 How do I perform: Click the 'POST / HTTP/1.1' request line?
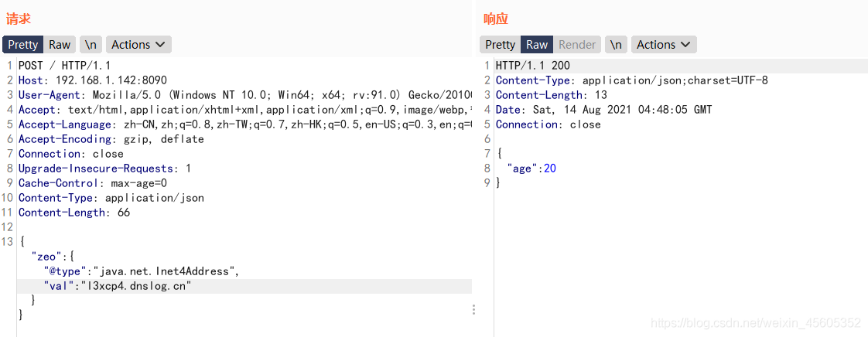tap(64, 65)
